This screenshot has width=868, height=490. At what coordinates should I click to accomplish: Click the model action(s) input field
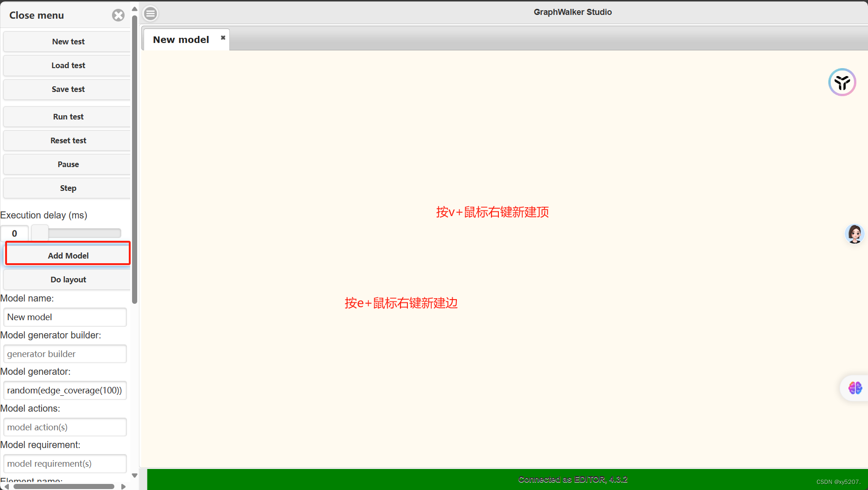pyautogui.click(x=65, y=427)
